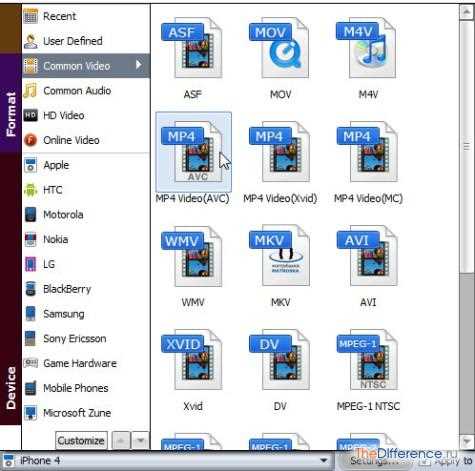Open the Common Audio category

pos(86,91)
